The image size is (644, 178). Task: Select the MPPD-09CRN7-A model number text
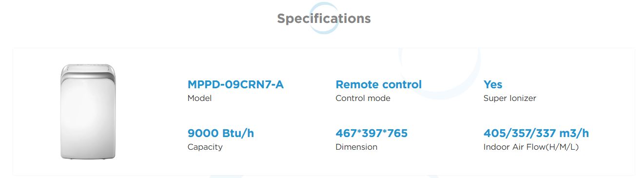pos(235,84)
